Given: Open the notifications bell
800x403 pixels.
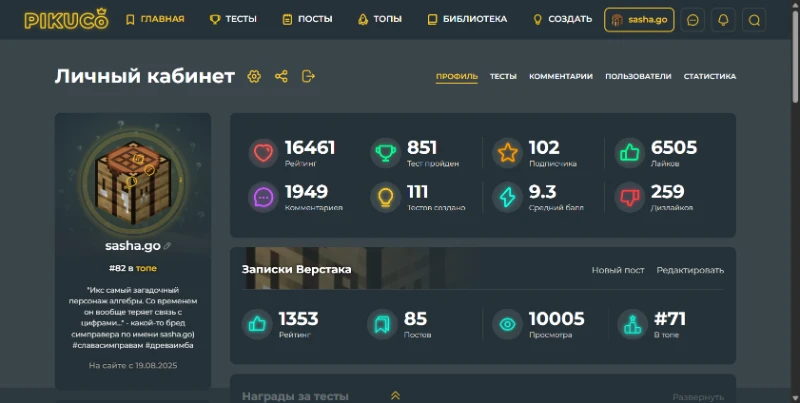Looking at the screenshot, I should point(723,20).
